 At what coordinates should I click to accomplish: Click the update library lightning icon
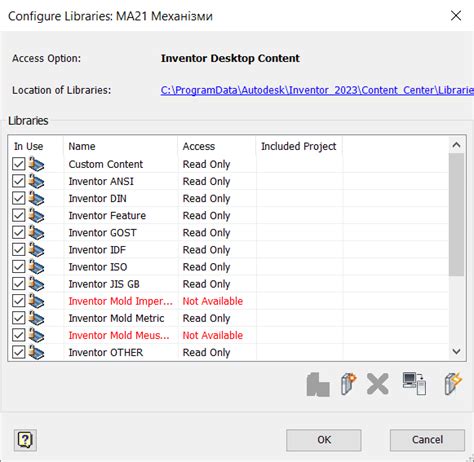[x=453, y=384]
